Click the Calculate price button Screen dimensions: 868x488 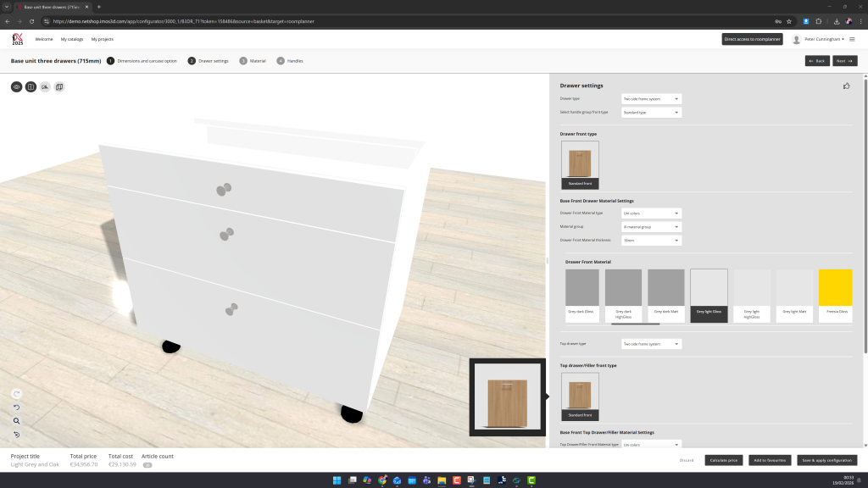(x=723, y=460)
